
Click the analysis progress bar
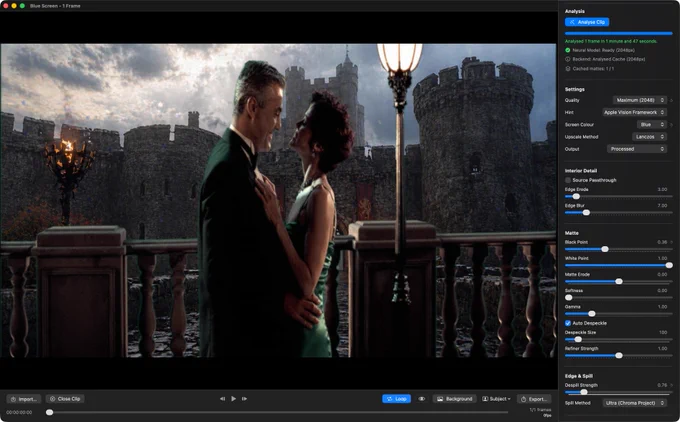(x=618, y=33)
